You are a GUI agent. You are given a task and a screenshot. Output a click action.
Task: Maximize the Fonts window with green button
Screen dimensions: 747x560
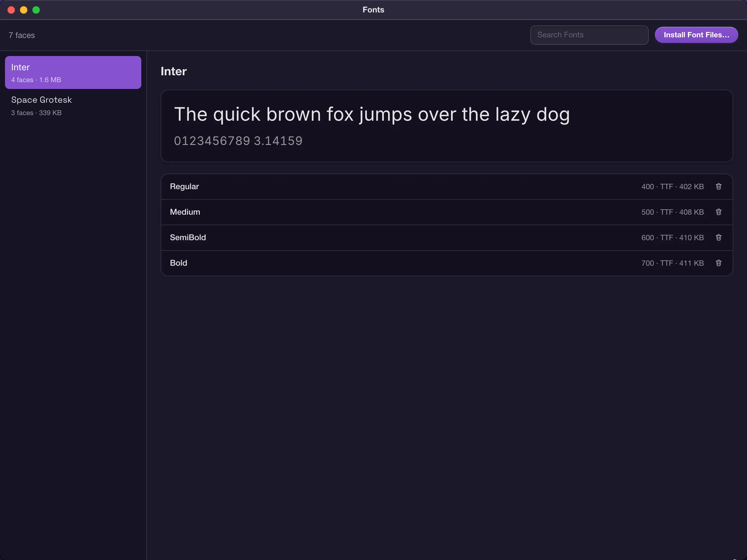(36, 10)
